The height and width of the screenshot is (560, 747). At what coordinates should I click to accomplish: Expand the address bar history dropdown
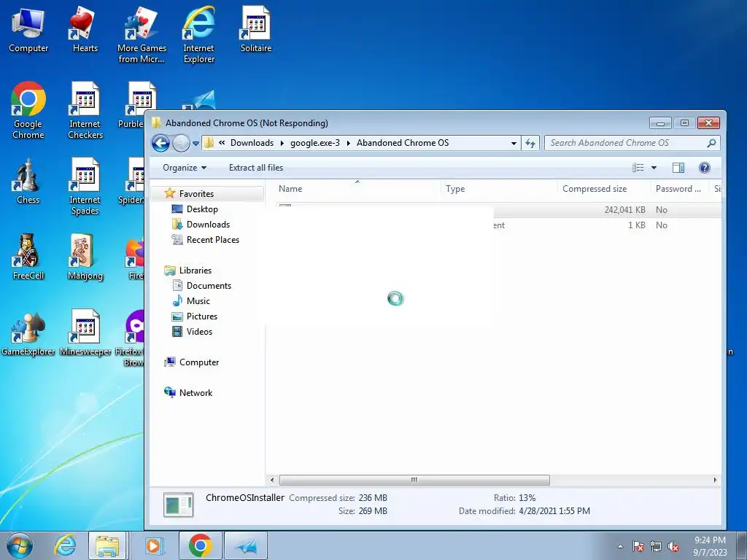514,143
